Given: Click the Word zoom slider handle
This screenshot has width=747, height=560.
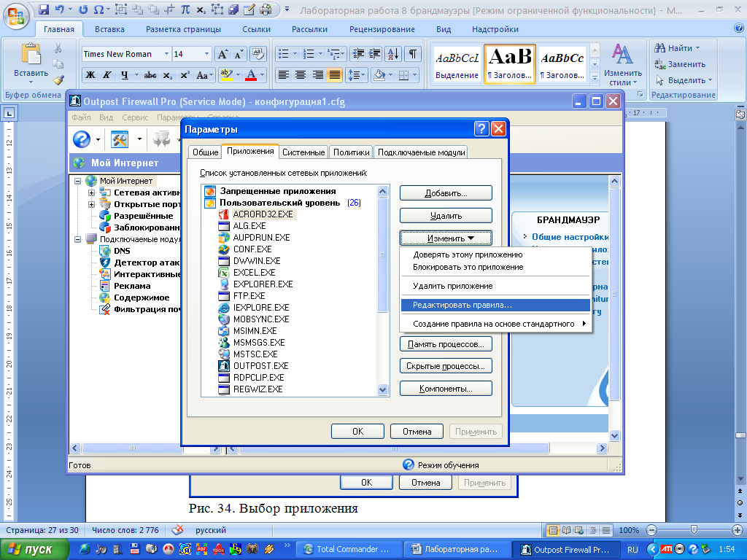Looking at the screenshot, I should click(x=694, y=530).
